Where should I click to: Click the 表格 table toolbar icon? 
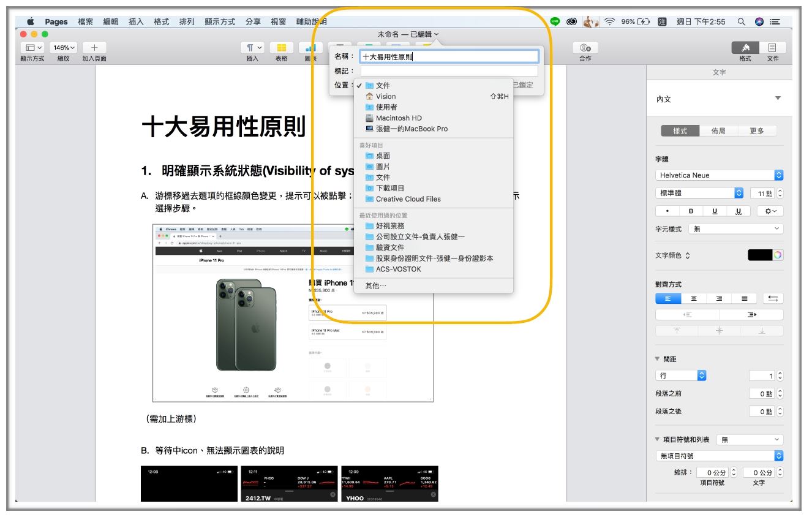click(x=281, y=48)
